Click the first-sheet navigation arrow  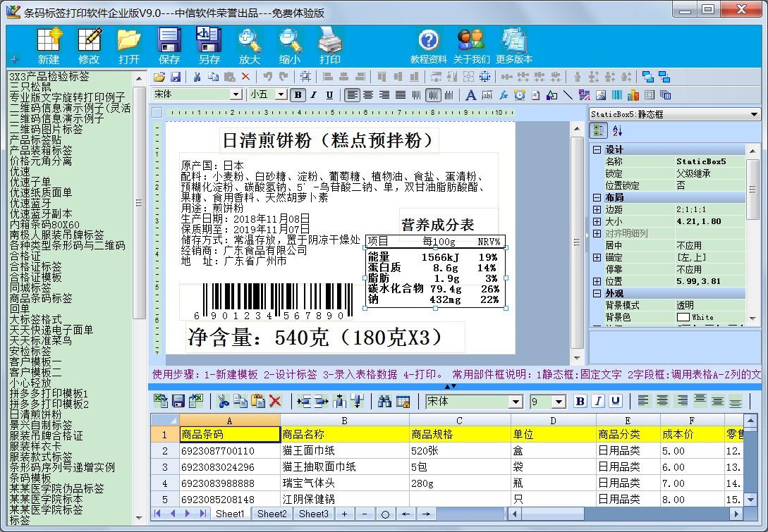(x=157, y=514)
